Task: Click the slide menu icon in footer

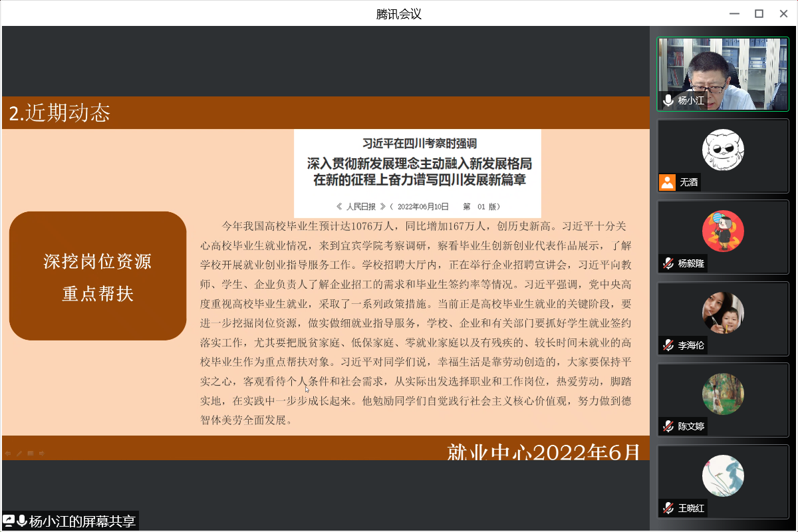Action: click(31, 454)
